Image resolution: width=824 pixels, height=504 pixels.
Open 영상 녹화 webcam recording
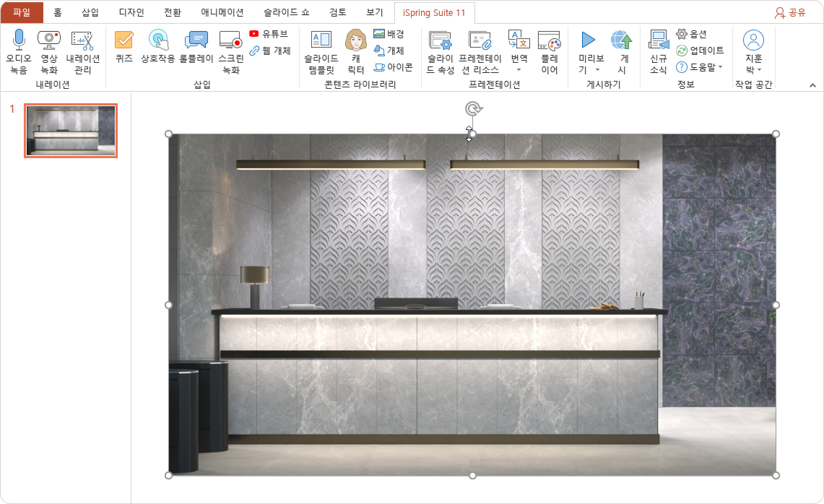(49, 40)
